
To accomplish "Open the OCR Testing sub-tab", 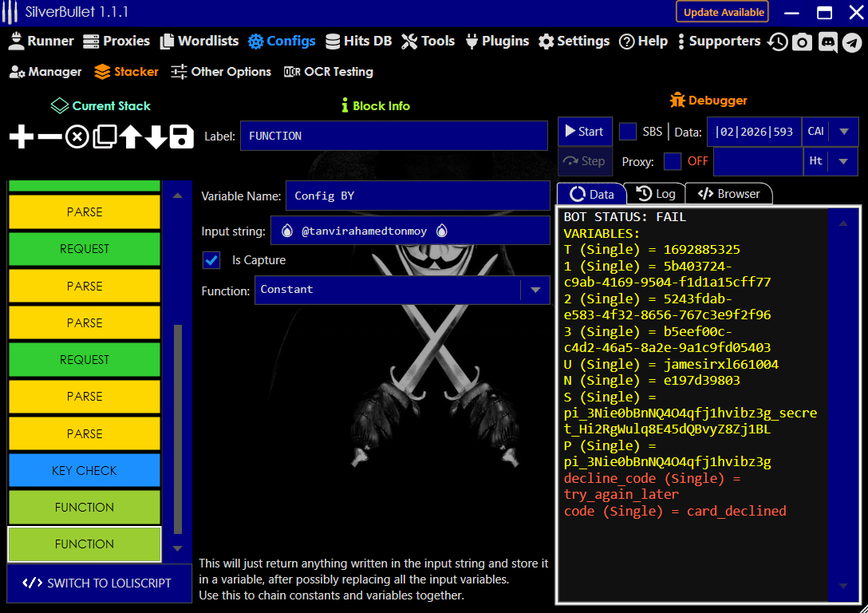I will click(x=328, y=72).
